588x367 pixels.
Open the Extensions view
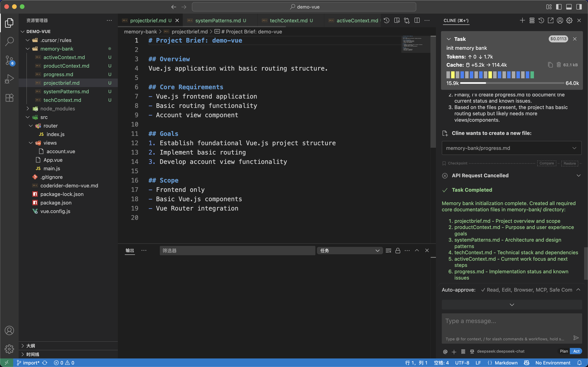(9, 98)
